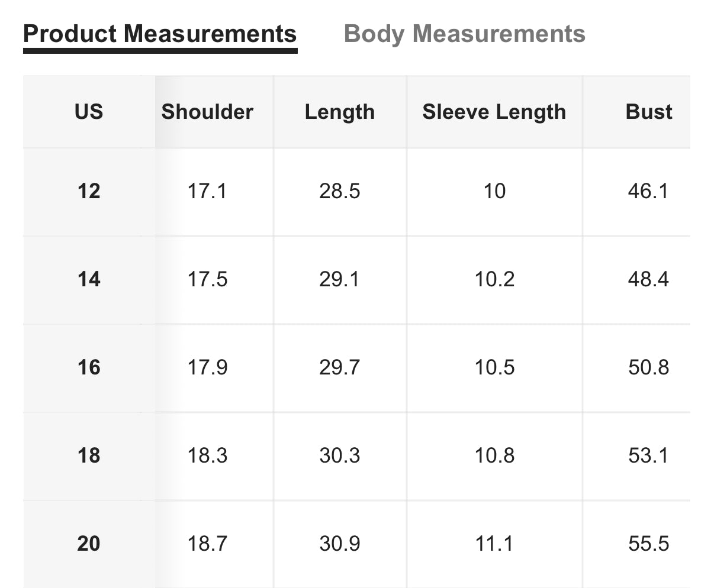Select the size 14 row label
Image resolution: width=714 pixels, height=588 pixels.
89,279
